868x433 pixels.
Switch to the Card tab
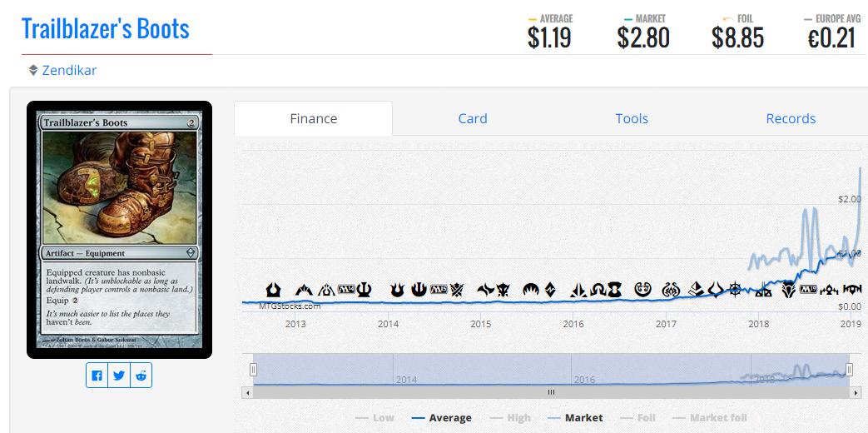point(473,118)
